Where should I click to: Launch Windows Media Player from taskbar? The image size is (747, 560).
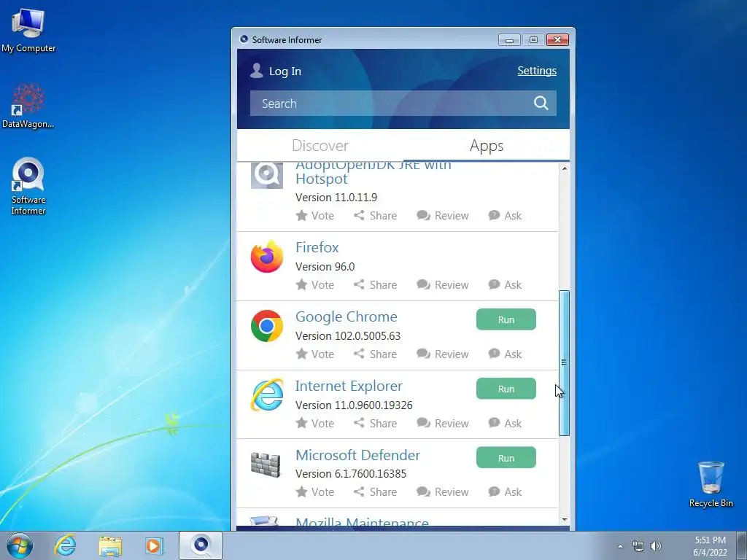[x=154, y=545]
